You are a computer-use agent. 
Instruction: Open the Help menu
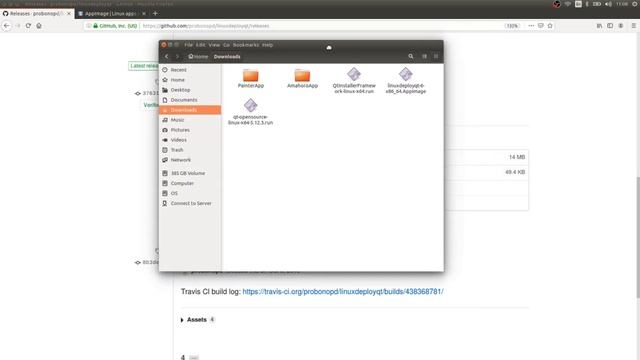267,45
